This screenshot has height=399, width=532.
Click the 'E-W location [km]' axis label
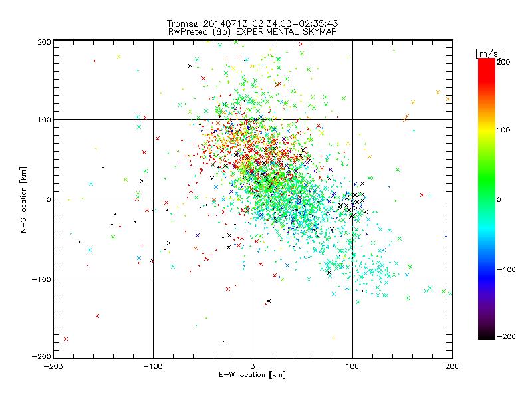tap(252, 374)
